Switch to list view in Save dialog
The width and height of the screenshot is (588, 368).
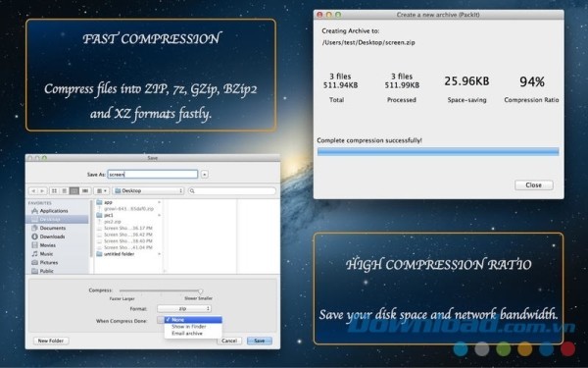point(65,190)
